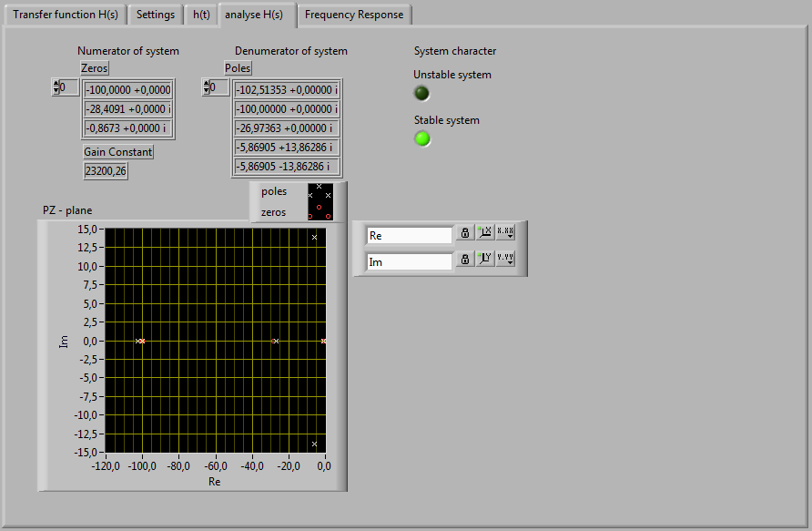
Task: Click the pole-zero markers near Re -100 on plot
Action: tap(140, 341)
